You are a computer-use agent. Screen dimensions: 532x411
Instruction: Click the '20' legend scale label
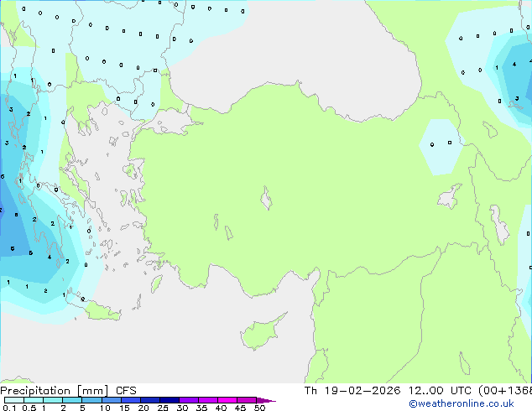(x=143, y=408)
